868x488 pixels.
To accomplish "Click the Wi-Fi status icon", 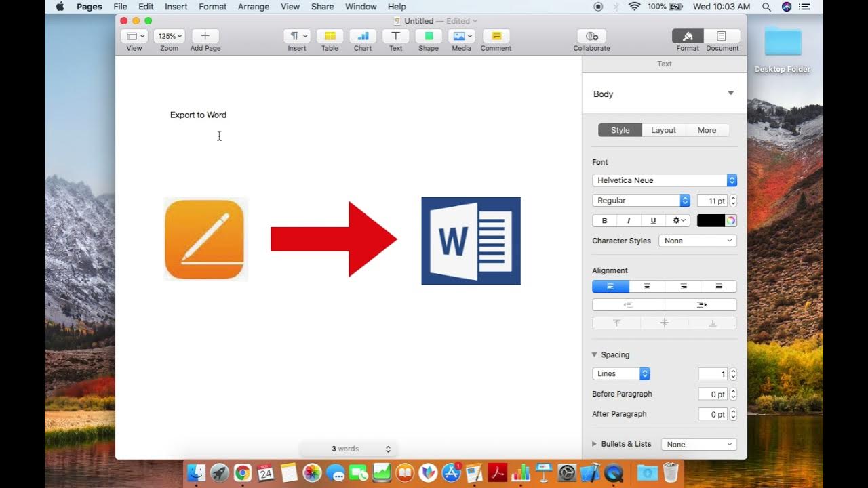I will (635, 7).
